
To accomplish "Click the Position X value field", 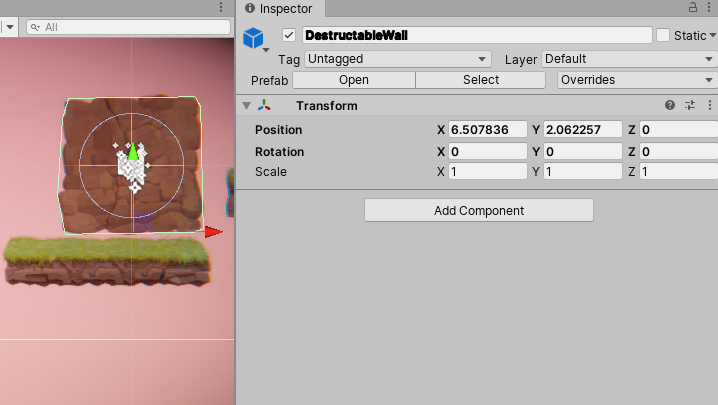I will click(x=487, y=130).
